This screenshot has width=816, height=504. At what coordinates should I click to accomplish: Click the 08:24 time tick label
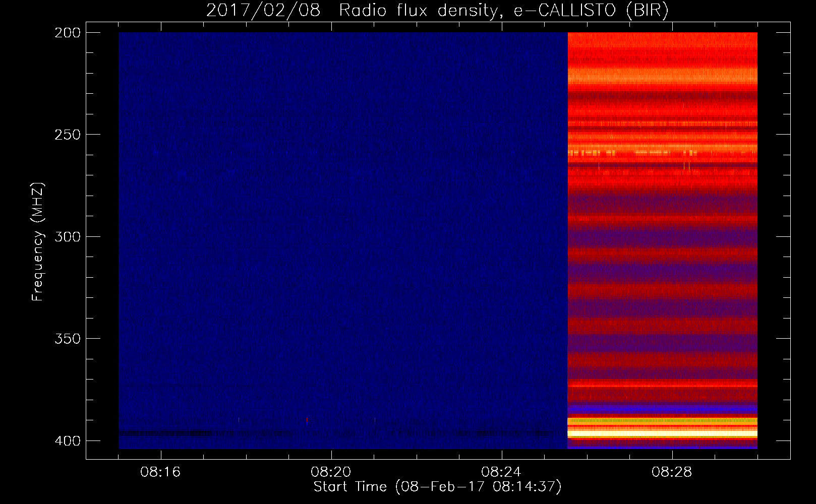coord(501,472)
